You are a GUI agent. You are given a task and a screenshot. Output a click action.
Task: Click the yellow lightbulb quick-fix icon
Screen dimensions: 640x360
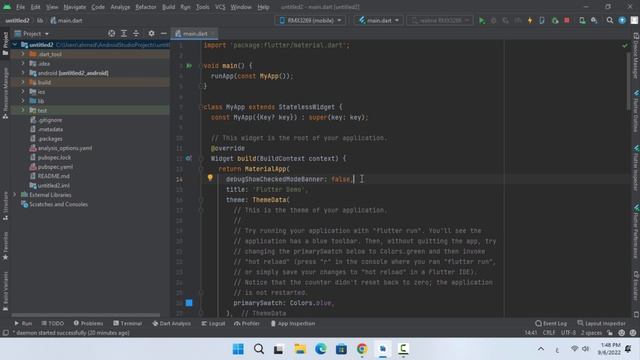pos(210,178)
